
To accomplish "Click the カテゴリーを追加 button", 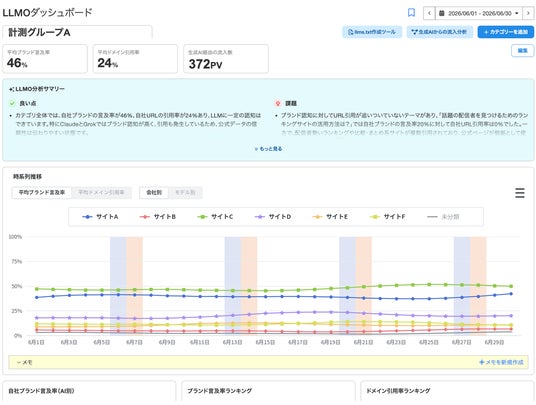I will click(506, 32).
